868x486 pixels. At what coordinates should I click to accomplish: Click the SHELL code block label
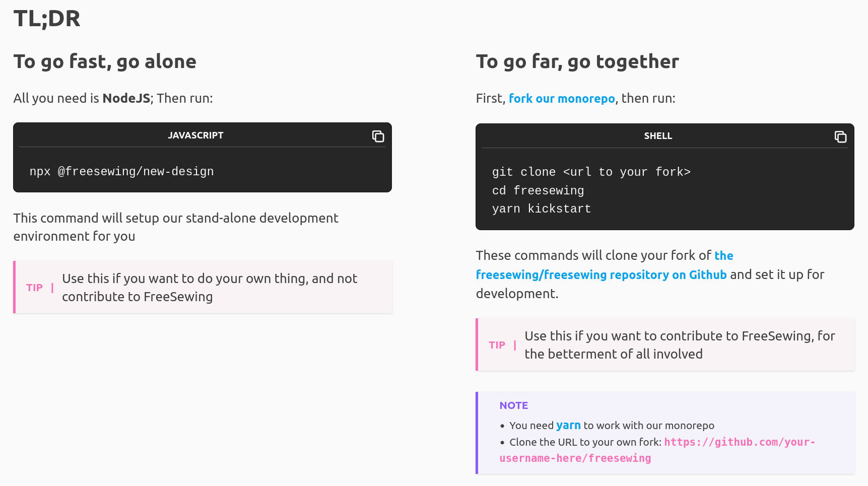658,135
